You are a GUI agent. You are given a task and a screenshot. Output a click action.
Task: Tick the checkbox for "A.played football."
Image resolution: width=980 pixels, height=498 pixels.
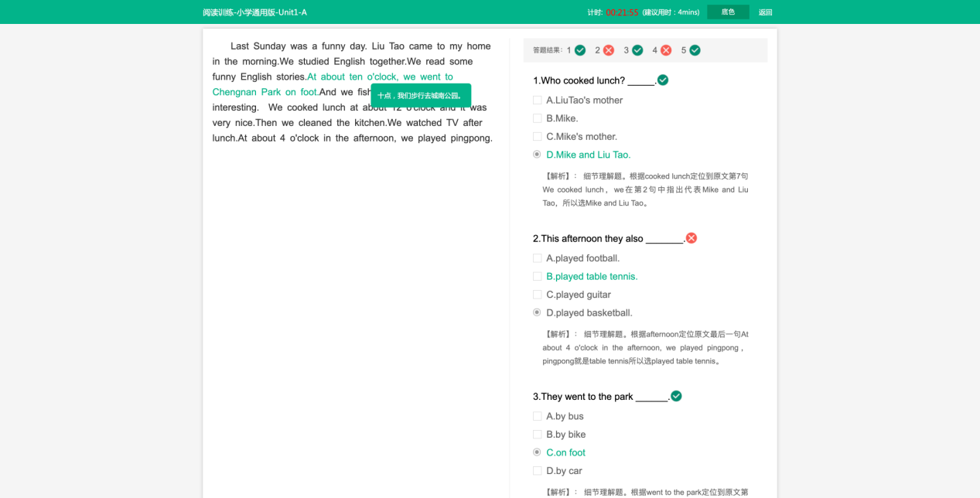[538, 258]
